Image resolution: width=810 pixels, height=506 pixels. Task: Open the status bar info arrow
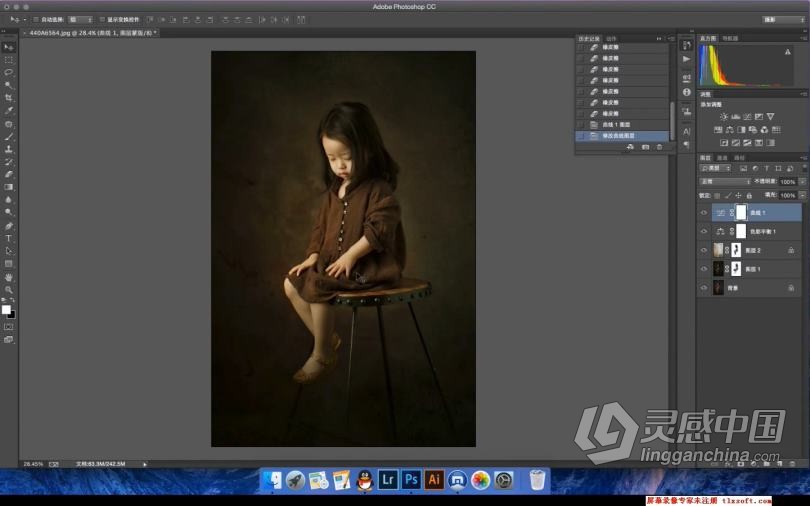pos(145,464)
